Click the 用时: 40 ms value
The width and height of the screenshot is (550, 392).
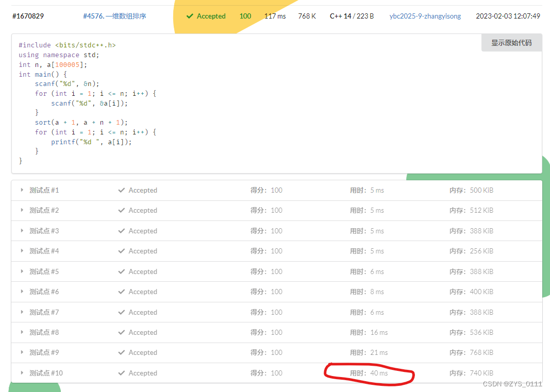click(369, 373)
